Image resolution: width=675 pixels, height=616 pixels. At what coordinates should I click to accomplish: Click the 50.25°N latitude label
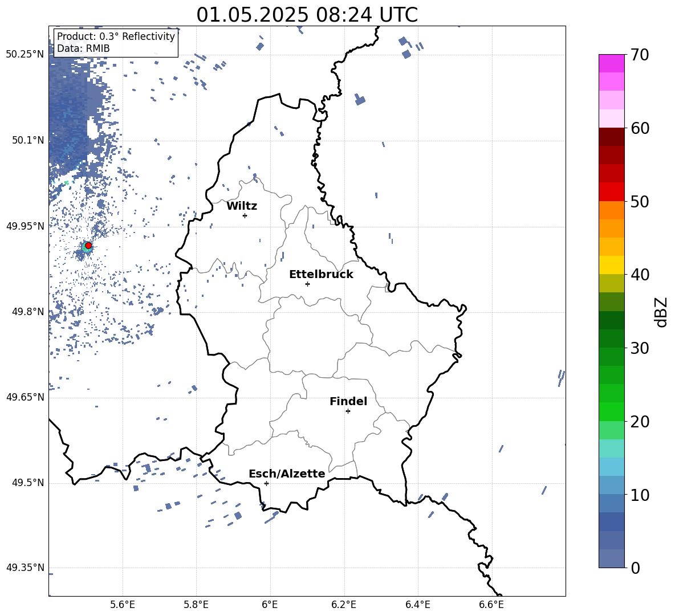pyautogui.click(x=25, y=55)
